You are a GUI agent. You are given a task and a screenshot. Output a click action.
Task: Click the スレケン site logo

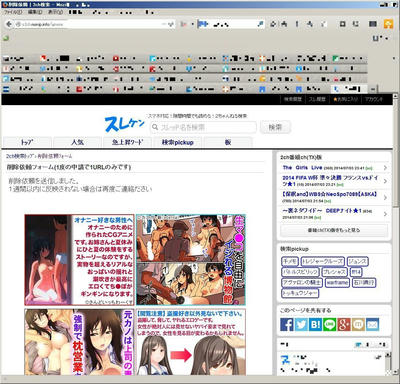(125, 124)
